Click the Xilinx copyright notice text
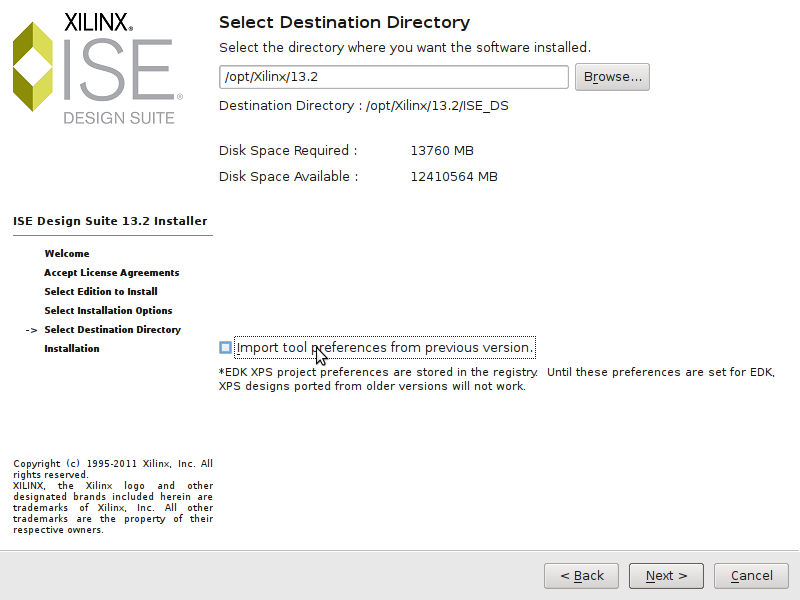This screenshot has width=800, height=600. pos(113,496)
